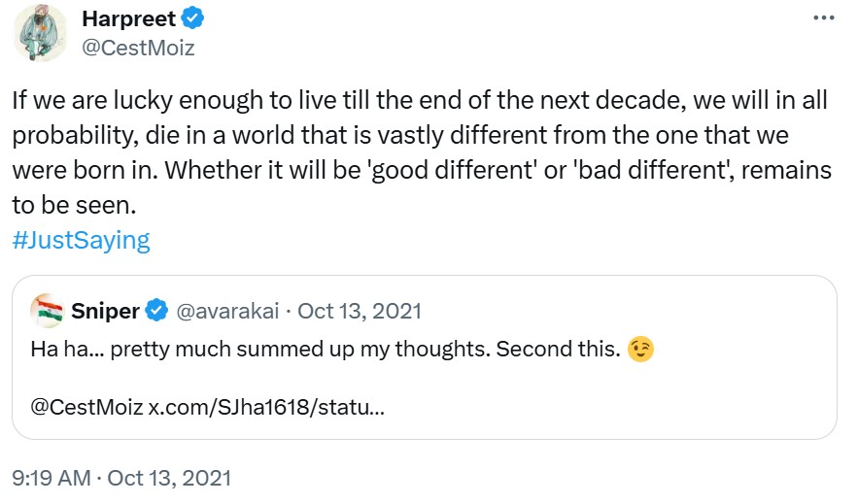Click Harpreet's profile avatar
The image size is (858, 504).
pos(40,32)
